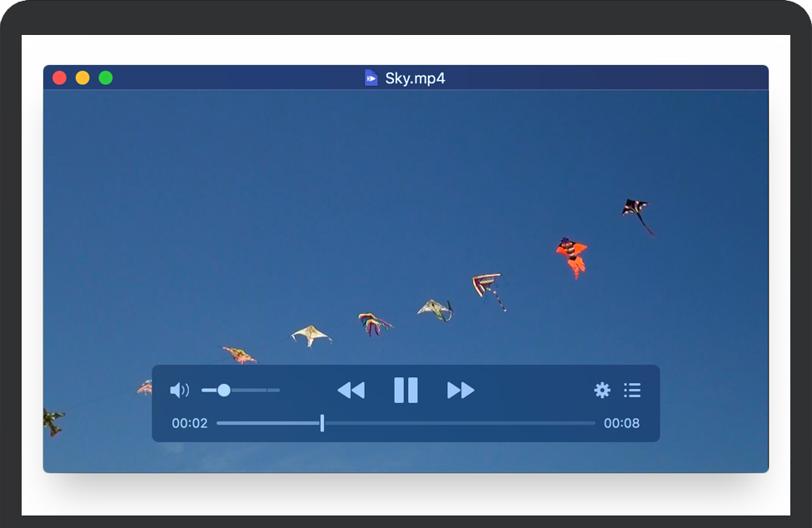812x528 pixels.
Task: Pause the video playback
Action: click(x=406, y=390)
